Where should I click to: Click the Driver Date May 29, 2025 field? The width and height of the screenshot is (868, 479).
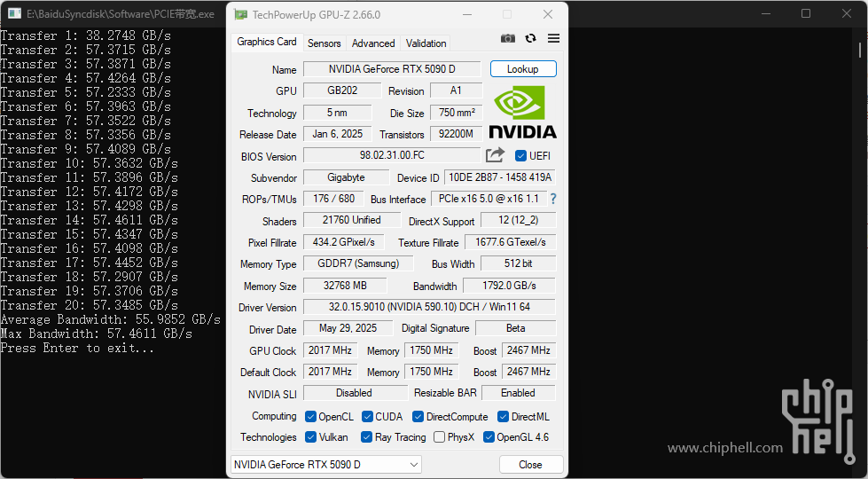tap(348, 328)
